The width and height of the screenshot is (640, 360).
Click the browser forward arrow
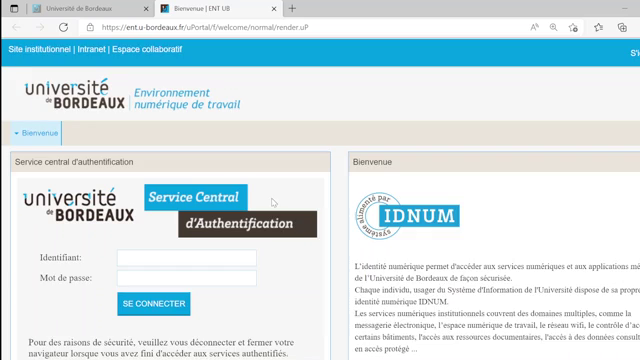(x=40, y=27)
